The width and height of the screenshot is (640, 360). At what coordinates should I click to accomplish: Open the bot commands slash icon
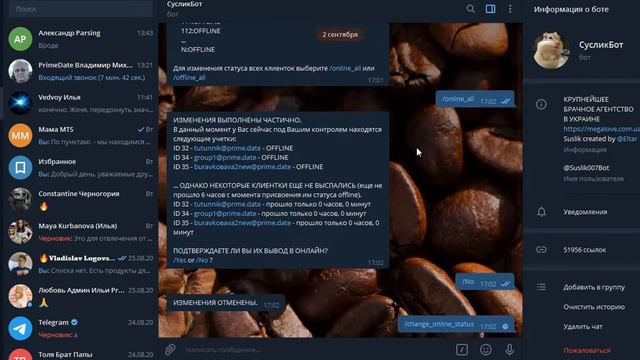(462, 349)
